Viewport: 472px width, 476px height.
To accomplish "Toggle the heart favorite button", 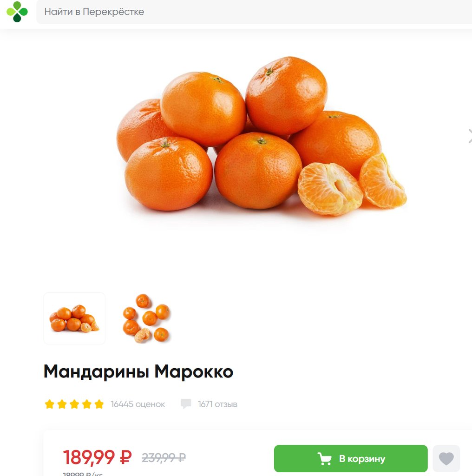I will [x=446, y=458].
